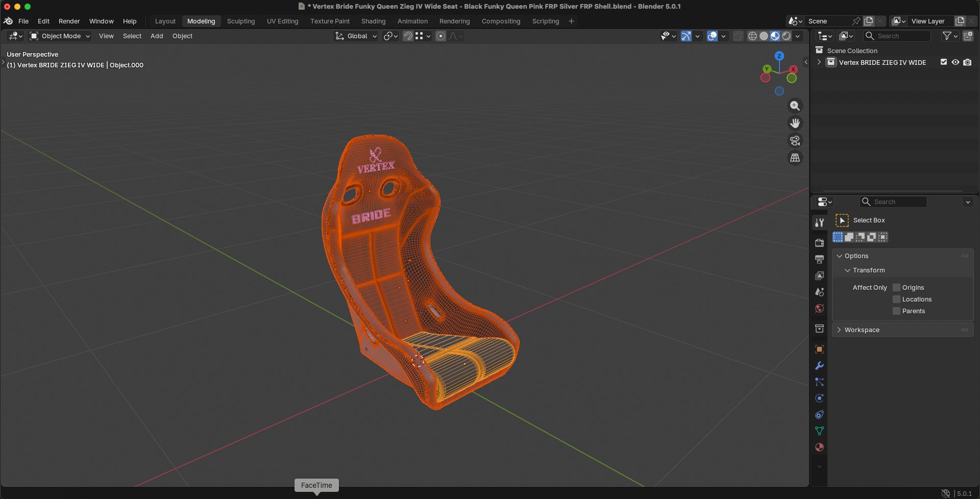Open the viewport Add menu
The width and height of the screenshot is (980, 499).
[157, 36]
